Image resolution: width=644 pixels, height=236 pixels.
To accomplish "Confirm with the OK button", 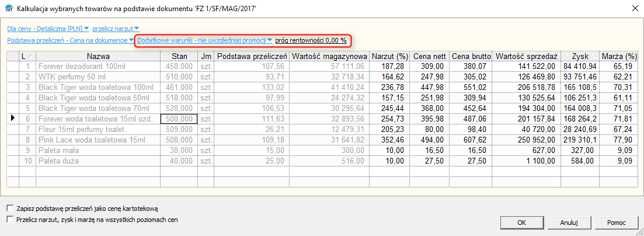I will [521, 223].
